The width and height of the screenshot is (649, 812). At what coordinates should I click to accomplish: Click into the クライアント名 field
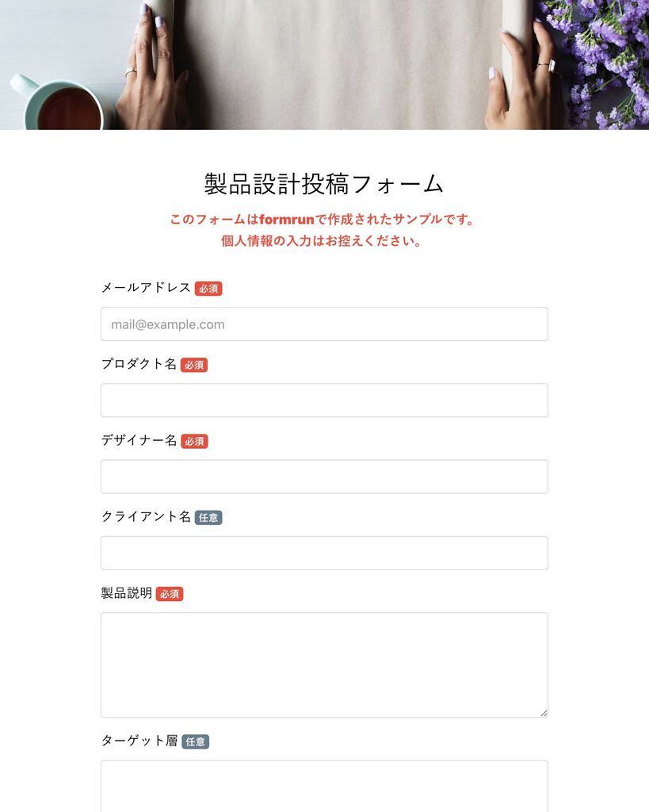coord(324,553)
